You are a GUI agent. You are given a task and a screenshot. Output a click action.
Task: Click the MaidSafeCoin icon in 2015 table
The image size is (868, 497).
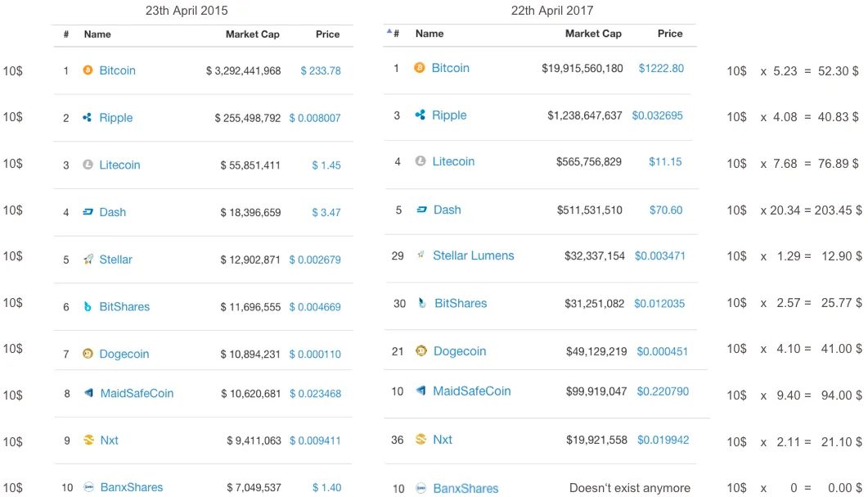click(88, 393)
